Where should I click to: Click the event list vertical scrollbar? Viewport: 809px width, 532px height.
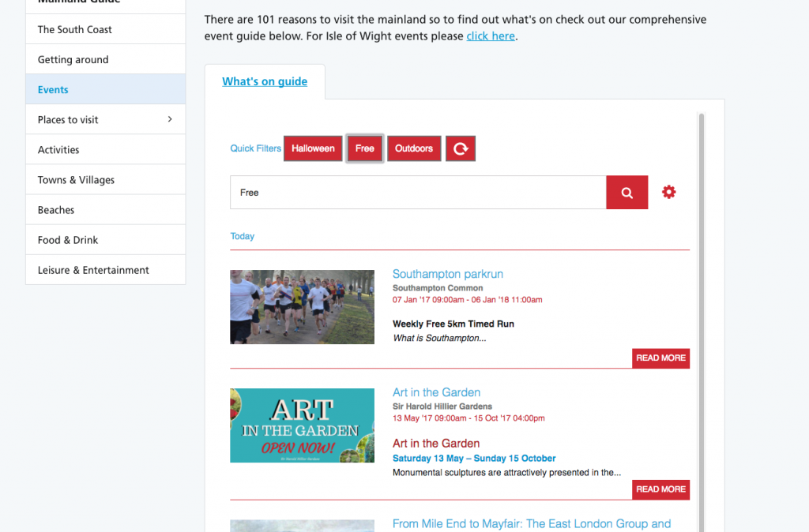701,316
